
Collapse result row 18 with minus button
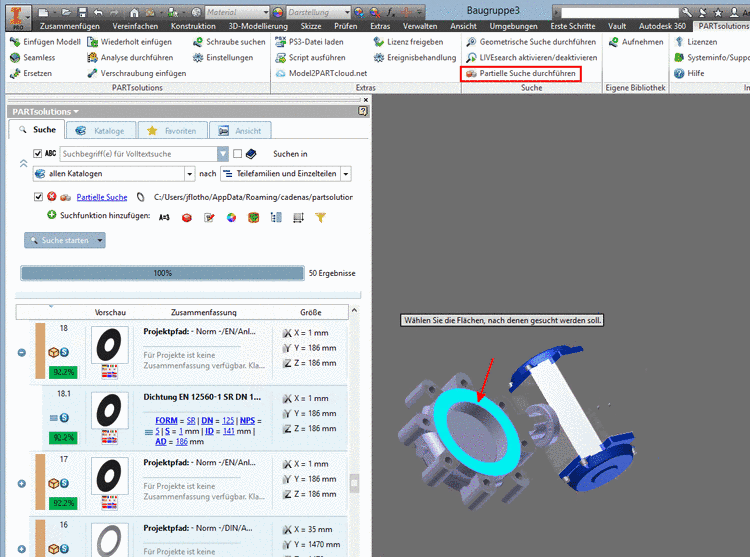coord(22,352)
